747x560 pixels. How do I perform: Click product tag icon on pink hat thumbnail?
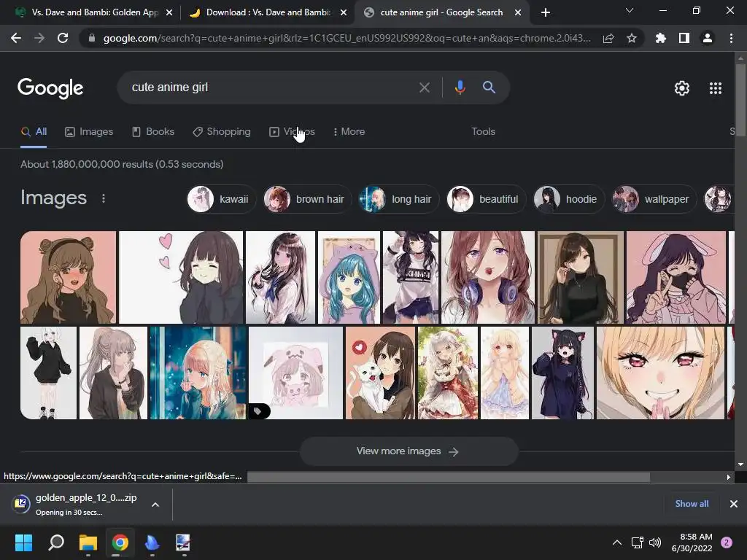pos(258,411)
